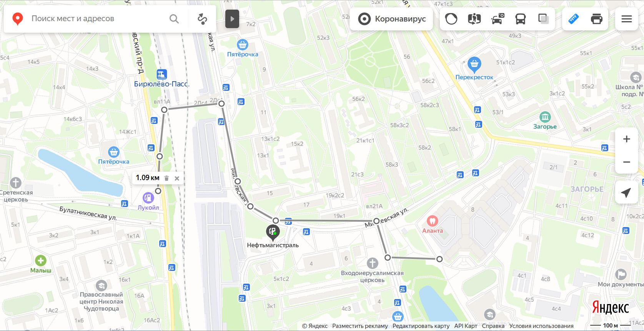Show the panoramas and photos layer
The height and width of the screenshot is (331, 644).
(474, 19)
